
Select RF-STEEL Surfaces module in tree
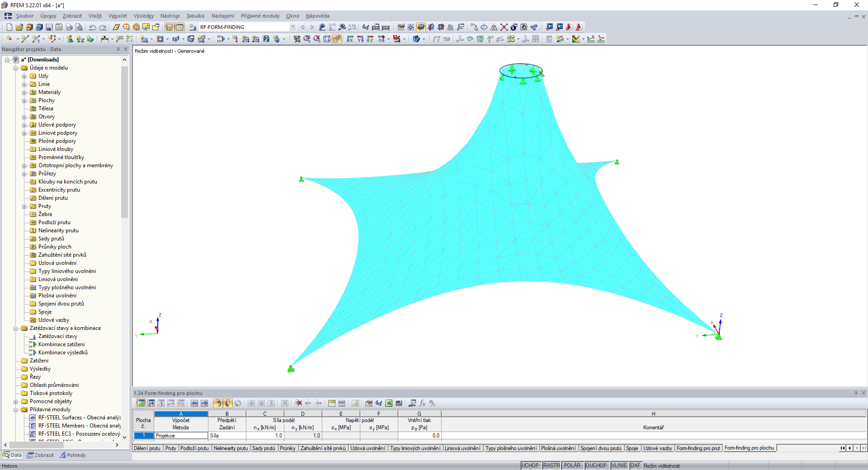pos(79,418)
